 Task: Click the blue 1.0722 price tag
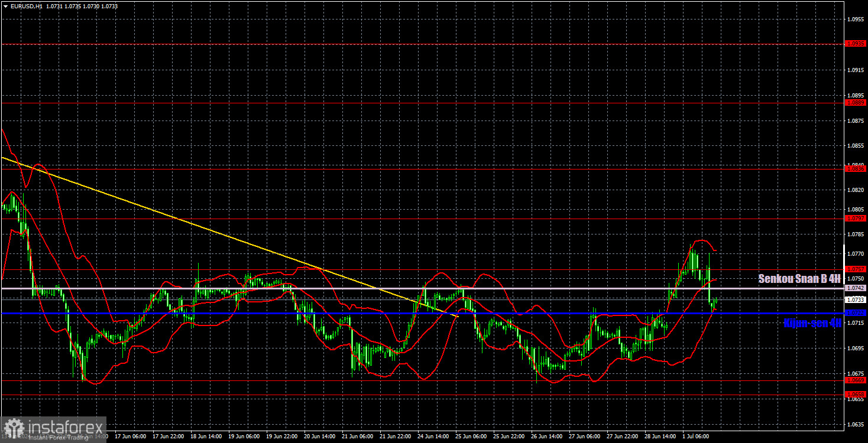(856, 313)
